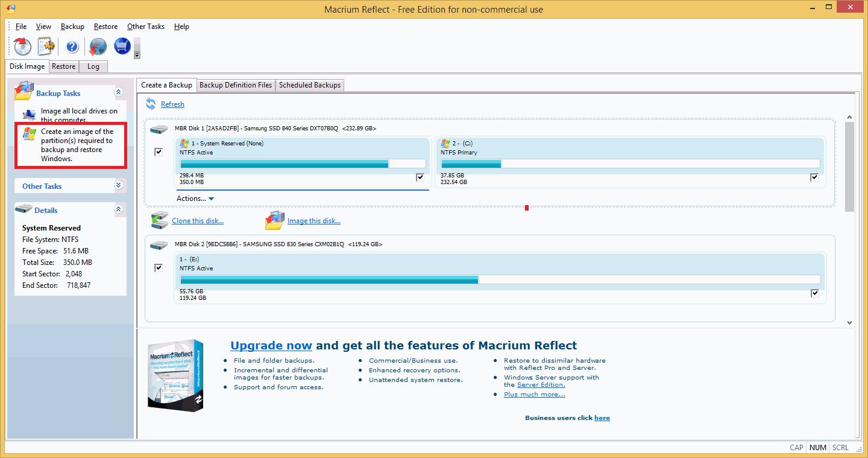Click the MBR Disk 2 drive icon
The image size is (868, 458).
[x=159, y=245]
